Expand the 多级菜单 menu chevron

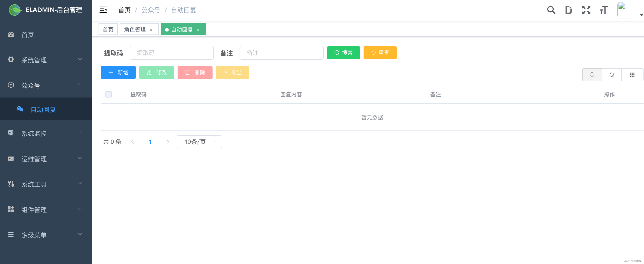[80, 235]
